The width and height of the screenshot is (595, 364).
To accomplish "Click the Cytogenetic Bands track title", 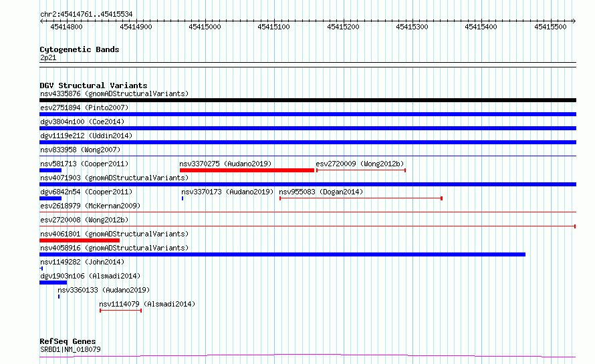I will (80, 49).
